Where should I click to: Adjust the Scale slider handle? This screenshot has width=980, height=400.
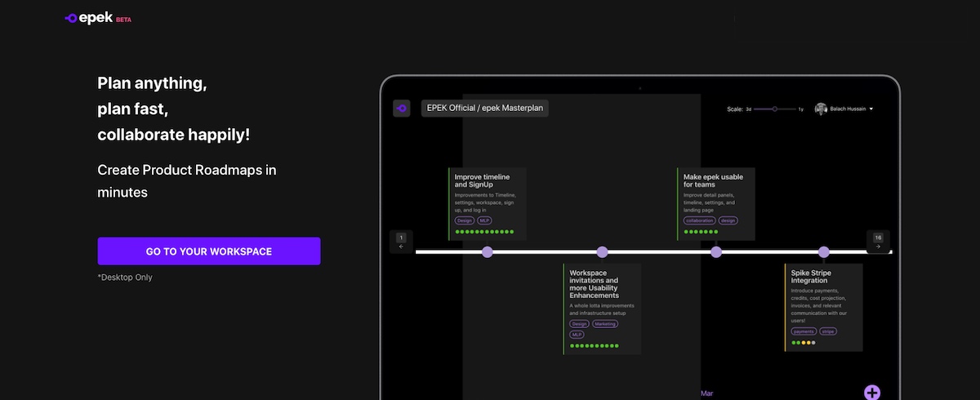click(774, 109)
